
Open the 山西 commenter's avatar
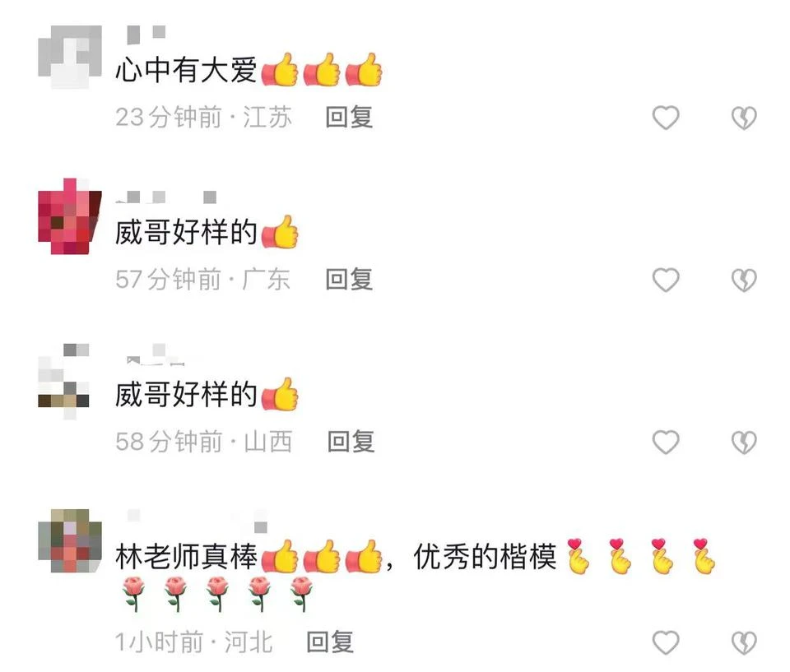64,382
